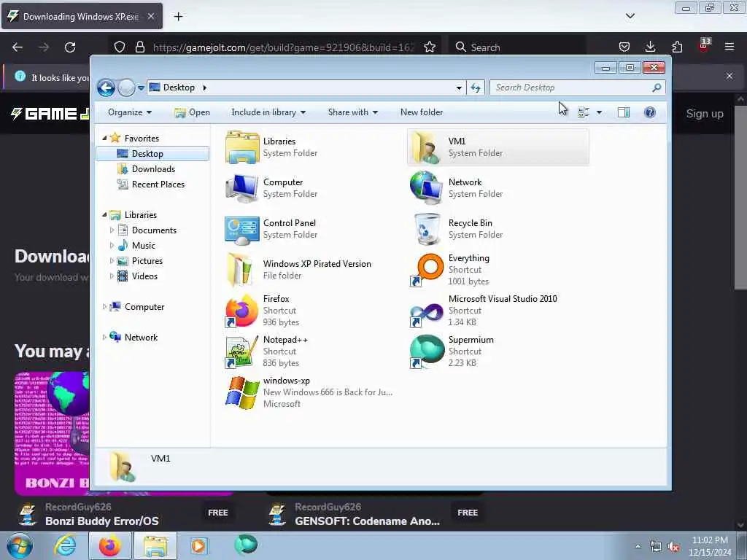Screen dimensions: 747x560
Task: Open Firefox hamburger application menu
Action: (x=729, y=47)
